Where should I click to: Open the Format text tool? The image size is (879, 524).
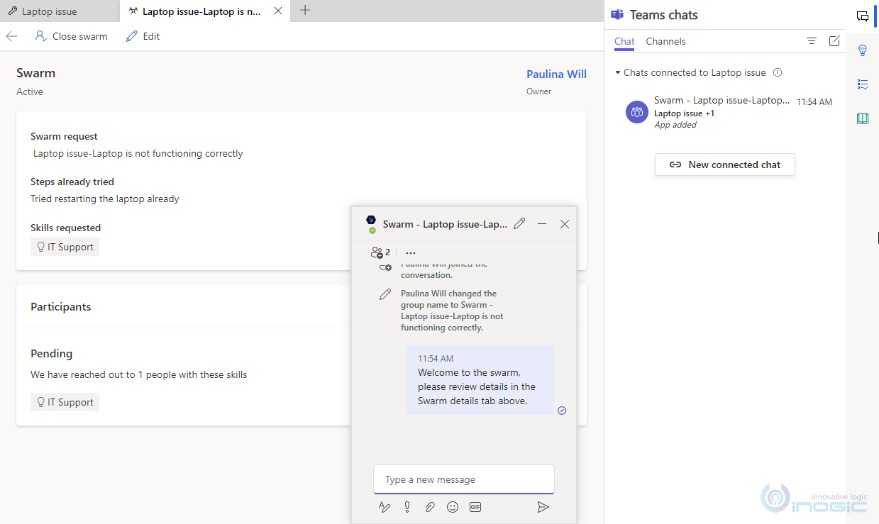[x=384, y=507]
